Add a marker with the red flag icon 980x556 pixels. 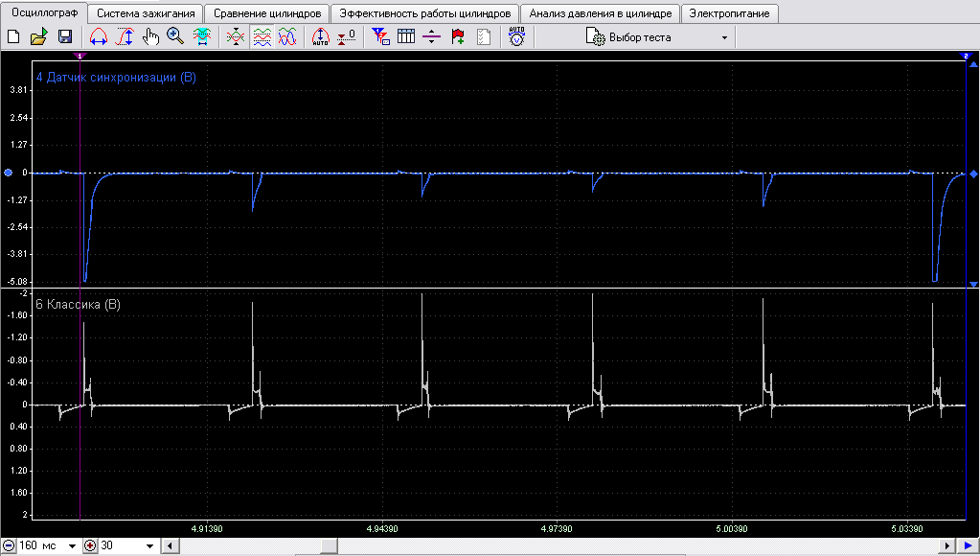[x=458, y=37]
